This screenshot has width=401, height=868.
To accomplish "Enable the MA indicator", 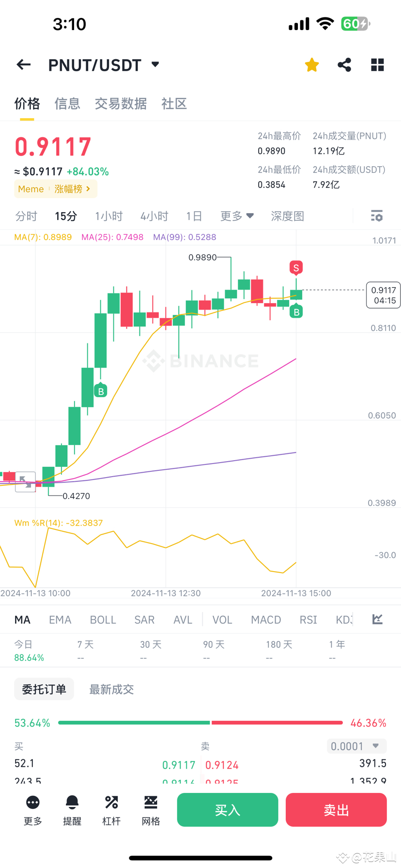I will 22,620.
